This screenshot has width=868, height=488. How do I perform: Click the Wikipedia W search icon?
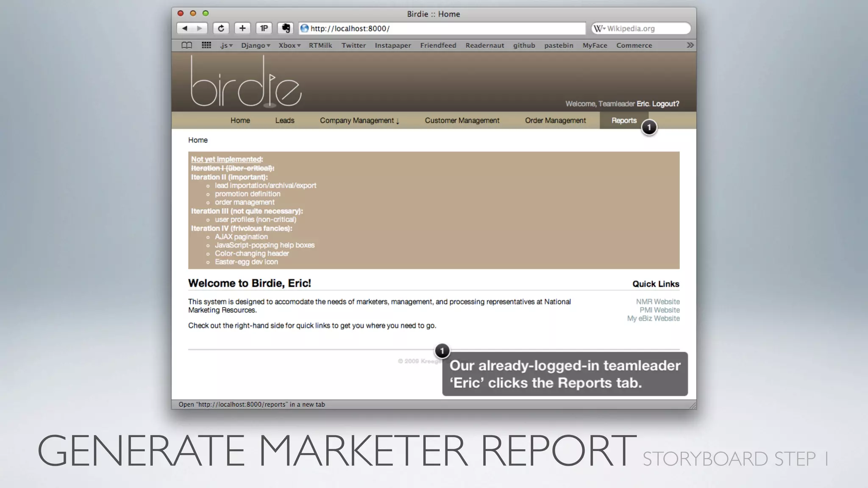click(599, 28)
